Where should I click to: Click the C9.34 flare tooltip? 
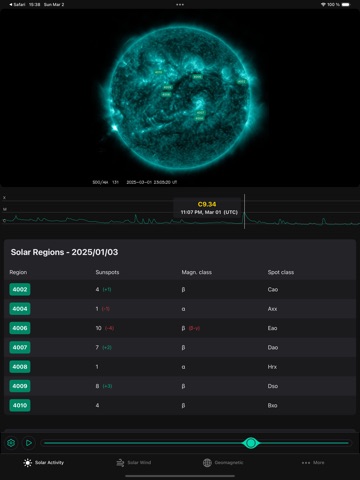(x=207, y=208)
